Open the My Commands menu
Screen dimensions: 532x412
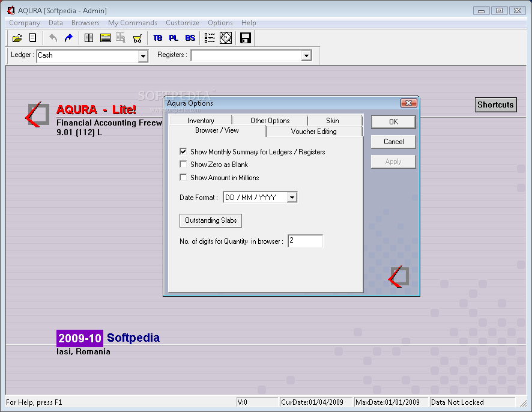133,23
